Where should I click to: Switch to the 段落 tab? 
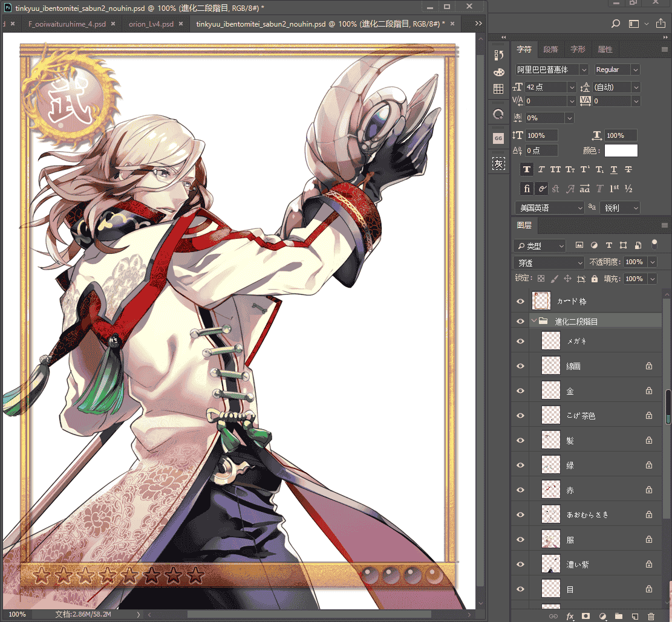click(550, 49)
